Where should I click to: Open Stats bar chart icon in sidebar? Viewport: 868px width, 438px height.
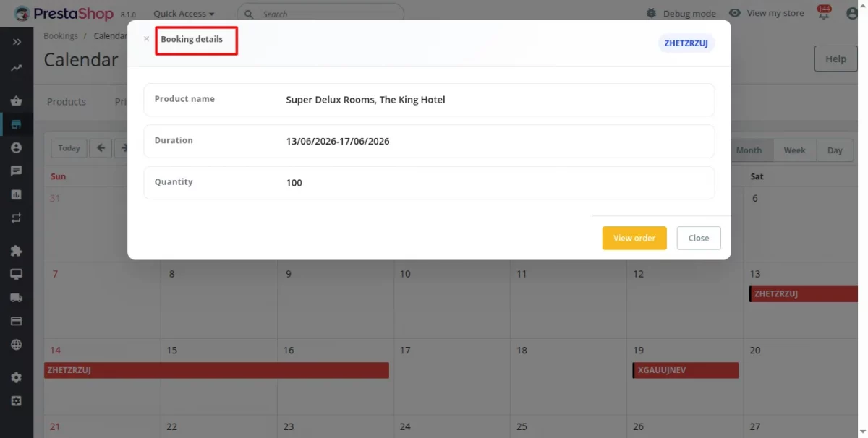[17, 194]
